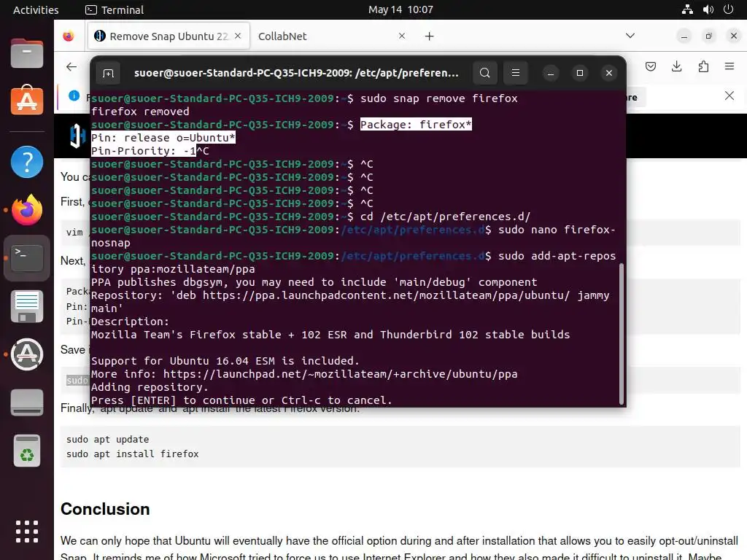This screenshot has height=560, width=747.
Task: Open Trash from the dock
Action: (27, 451)
